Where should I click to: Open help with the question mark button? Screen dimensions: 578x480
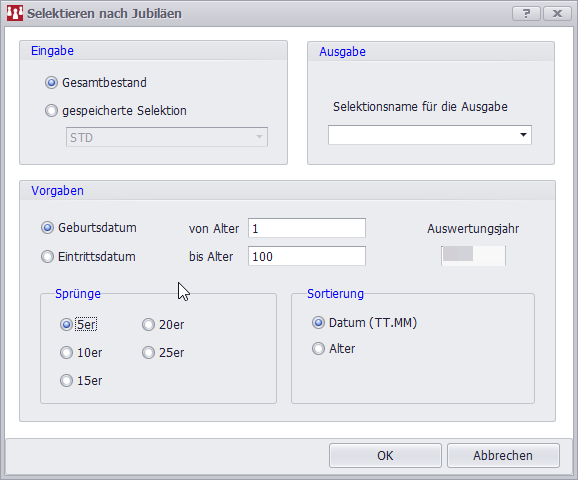526,14
